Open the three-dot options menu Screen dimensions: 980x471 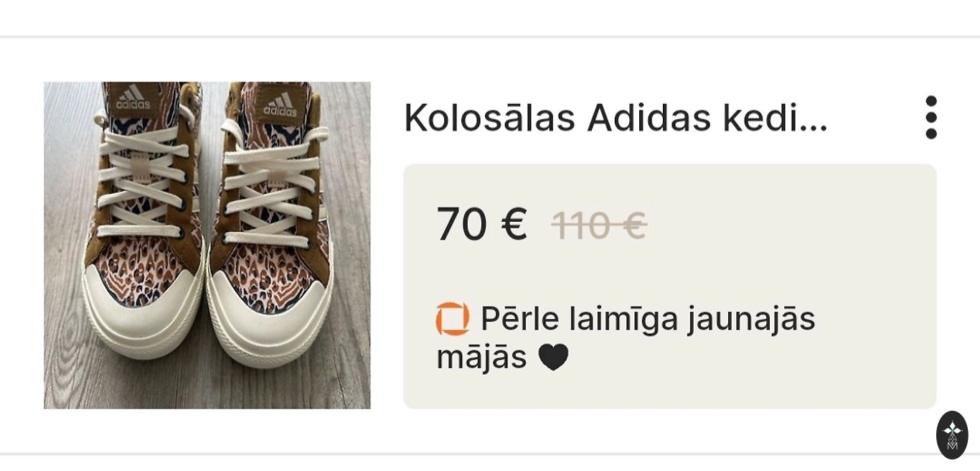click(931, 117)
